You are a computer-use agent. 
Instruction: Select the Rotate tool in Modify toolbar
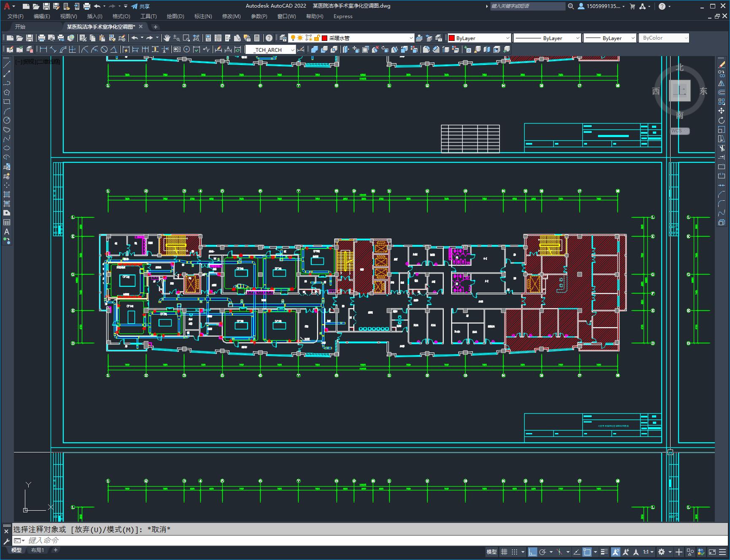pyautogui.click(x=722, y=120)
